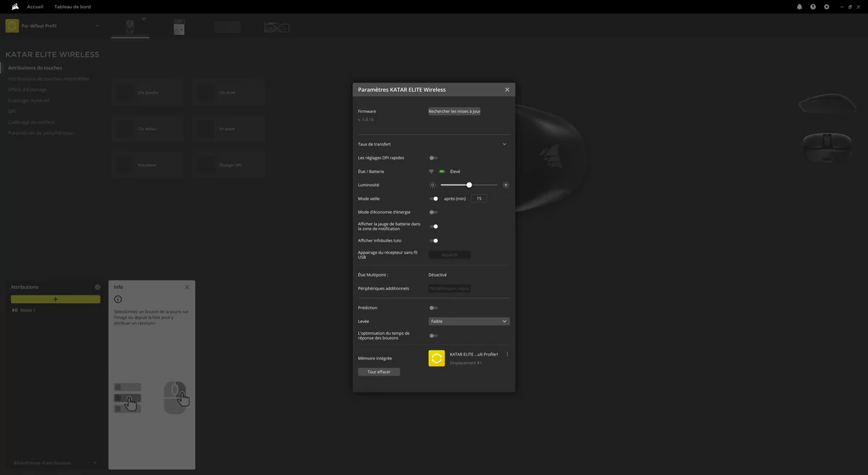Select the DPI tab
The image size is (868, 475).
[x=12, y=111]
